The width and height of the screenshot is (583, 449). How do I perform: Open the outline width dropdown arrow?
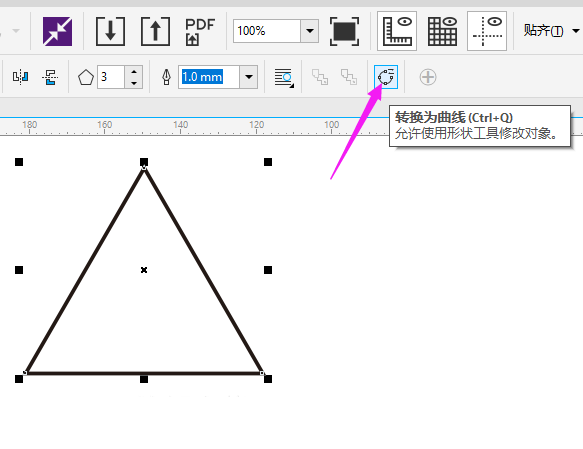point(249,77)
